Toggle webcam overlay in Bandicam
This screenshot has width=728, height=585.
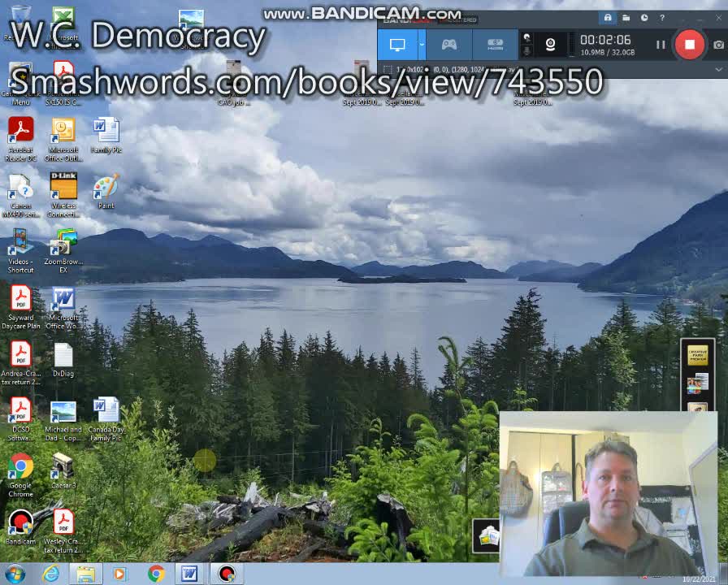[x=550, y=45]
